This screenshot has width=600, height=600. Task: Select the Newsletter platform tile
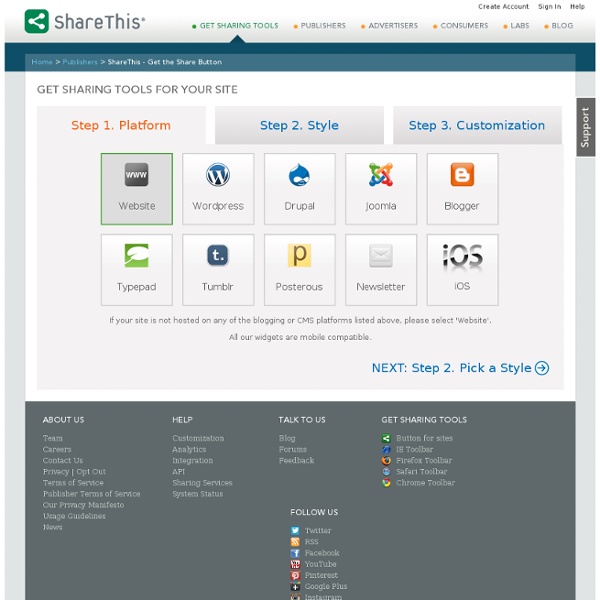(381, 270)
